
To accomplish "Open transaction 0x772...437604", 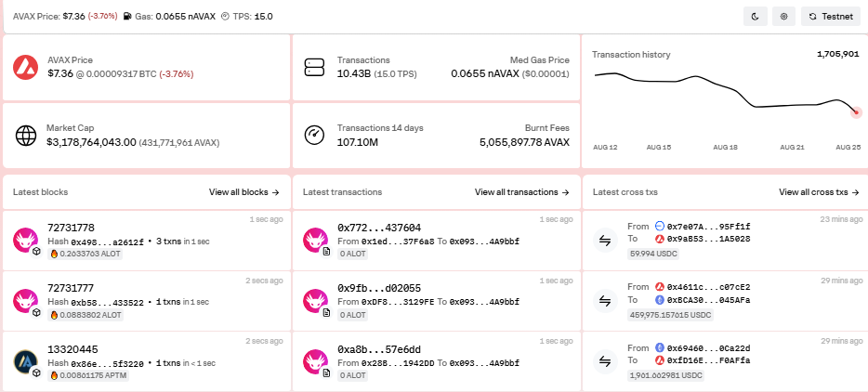I will [x=379, y=228].
